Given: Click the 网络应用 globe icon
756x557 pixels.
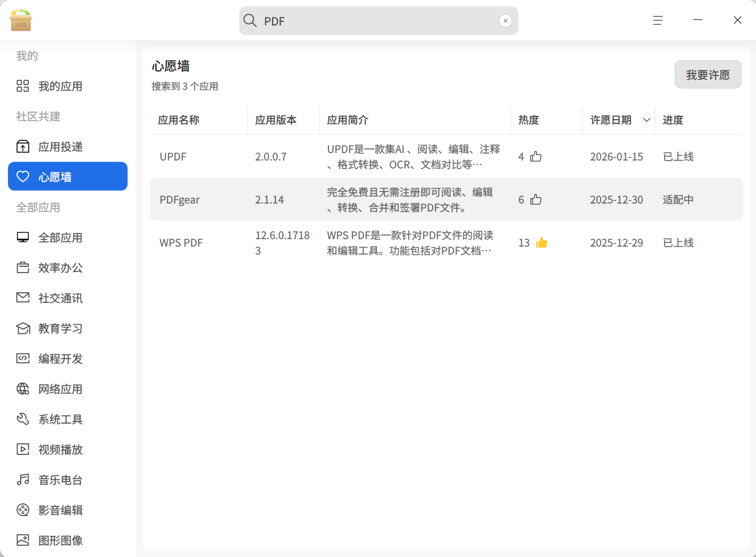Looking at the screenshot, I should 23,389.
